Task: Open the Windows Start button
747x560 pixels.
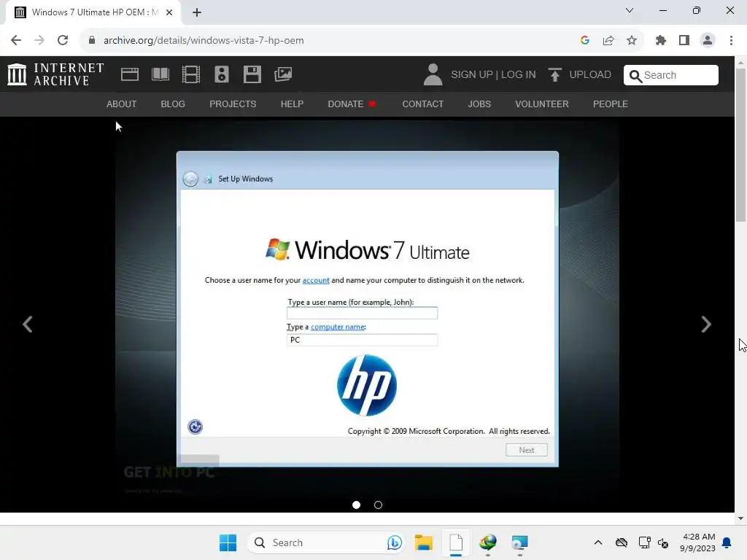Action: coord(228,542)
